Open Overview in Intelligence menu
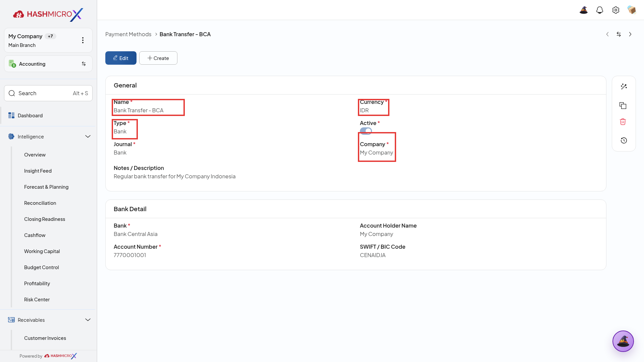The image size is (644, 362). coord(35,155)
